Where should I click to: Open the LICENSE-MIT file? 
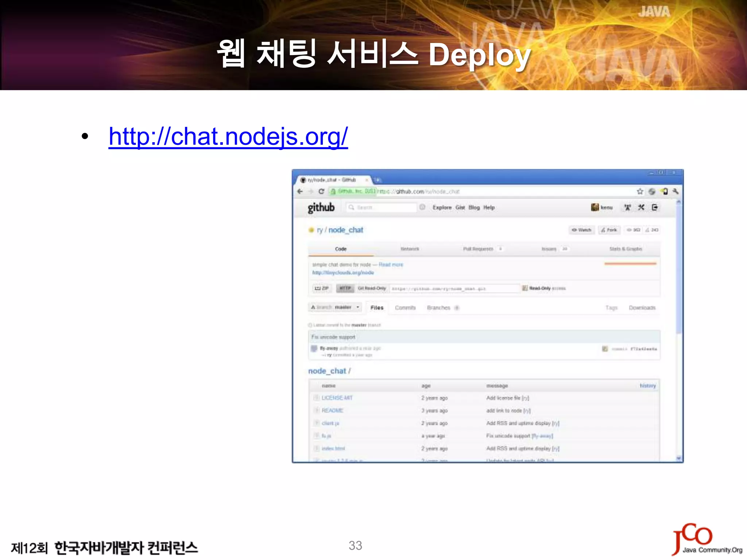click(x=337, y=398)
